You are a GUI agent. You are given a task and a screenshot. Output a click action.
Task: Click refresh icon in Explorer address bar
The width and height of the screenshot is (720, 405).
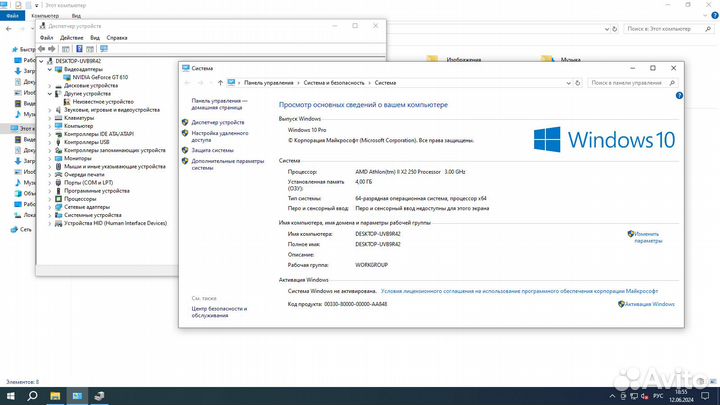click(614, 28)
